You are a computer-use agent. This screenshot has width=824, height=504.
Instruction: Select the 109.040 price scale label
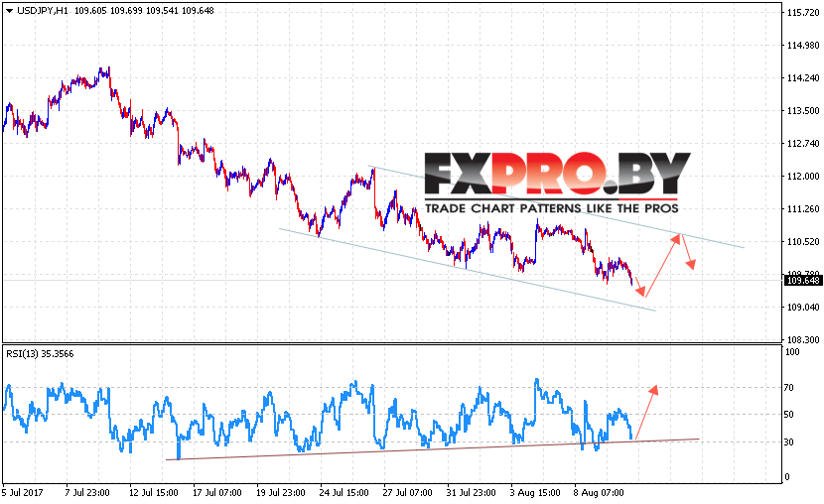click(803, 308)
